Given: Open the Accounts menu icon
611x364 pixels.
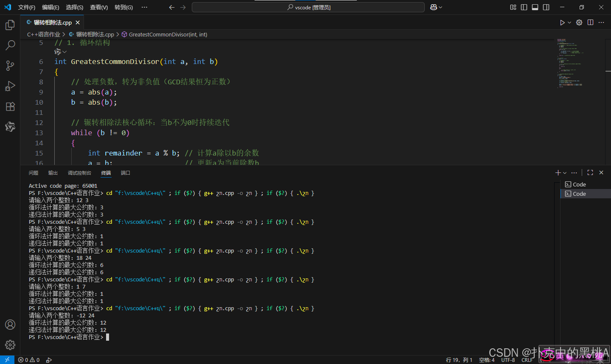Looking at the screenshot, I should (x=10, y=325).
